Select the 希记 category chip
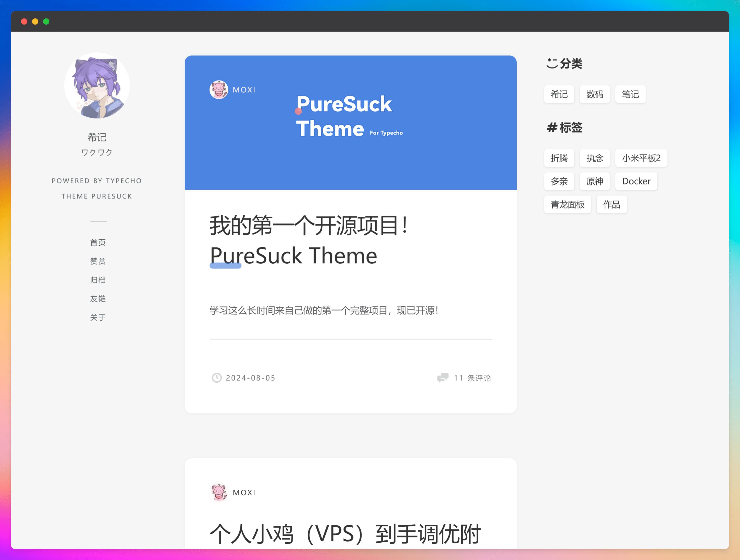This screenshot has width=740, height=560. 559,94
